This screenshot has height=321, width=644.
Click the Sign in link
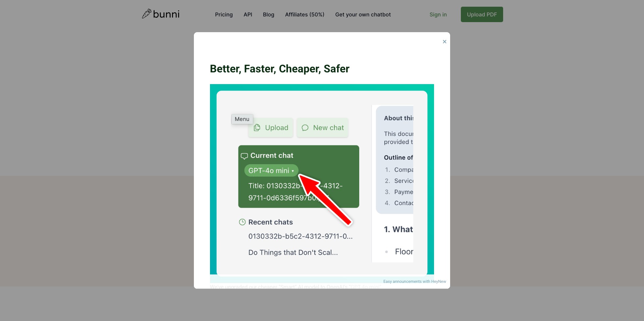pyautogui.click(x=438, y=14)
